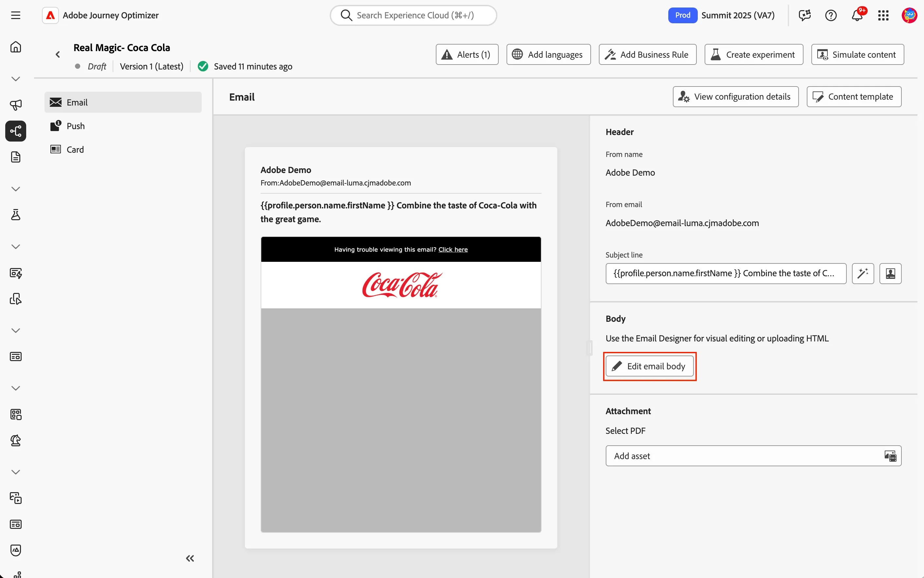The image size is (924, 578).
Task: Click Edit email body
Action: point(650,366)
